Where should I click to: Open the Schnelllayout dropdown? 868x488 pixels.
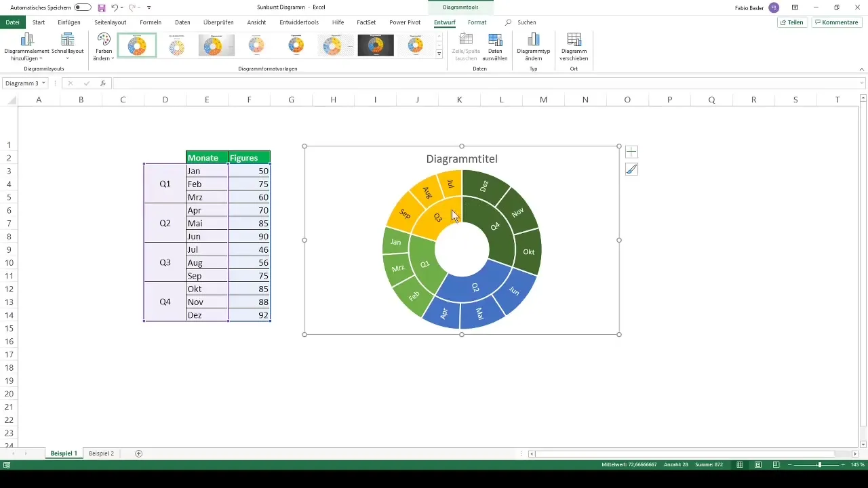coord(67,47)
